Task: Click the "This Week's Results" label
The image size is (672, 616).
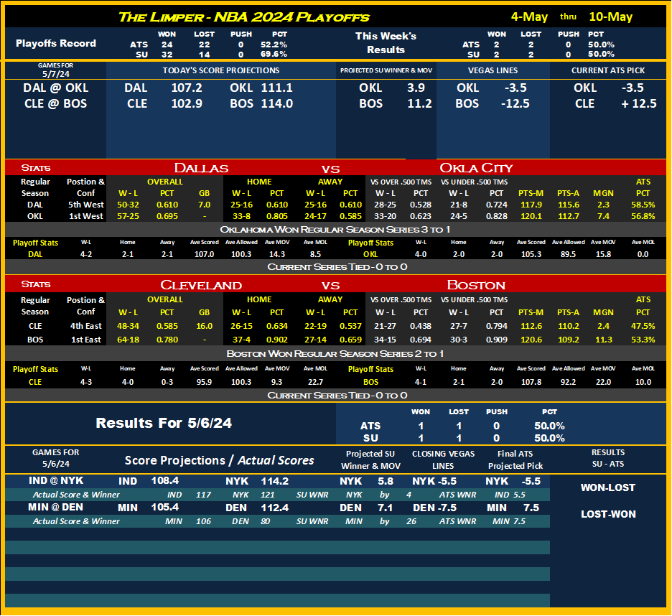Action: 386,43
